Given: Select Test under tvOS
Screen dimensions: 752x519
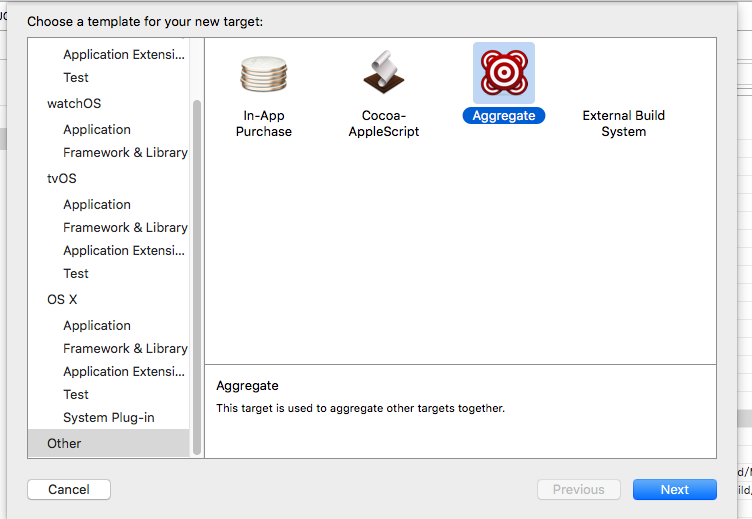Looking at the screenshot, I should click(x=76, y=273).
